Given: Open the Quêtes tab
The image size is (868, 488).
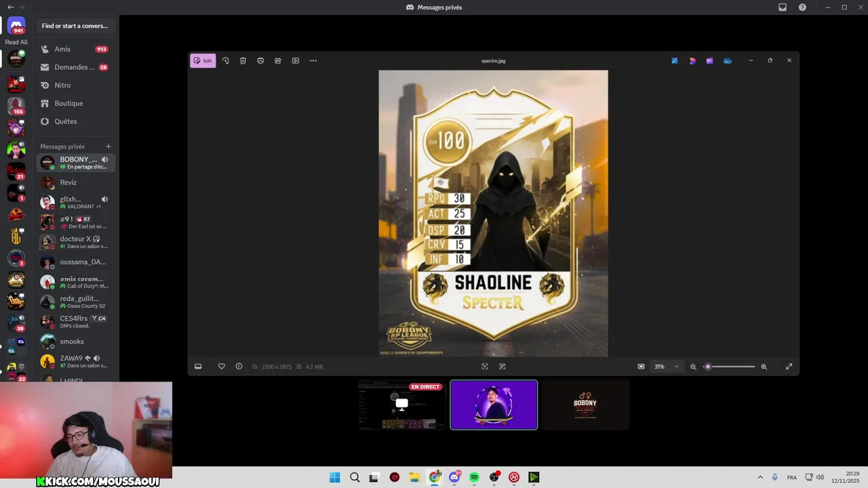Looking at the screenshot, I should point(75,121).
